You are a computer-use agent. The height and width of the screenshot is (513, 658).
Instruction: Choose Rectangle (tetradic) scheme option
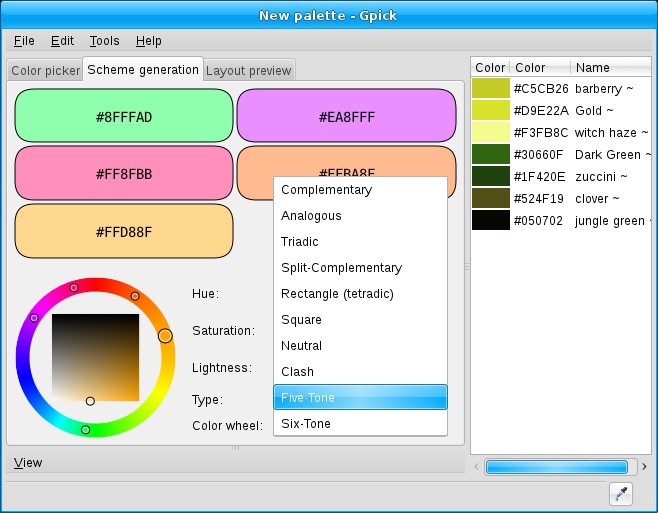click(360, 294)
